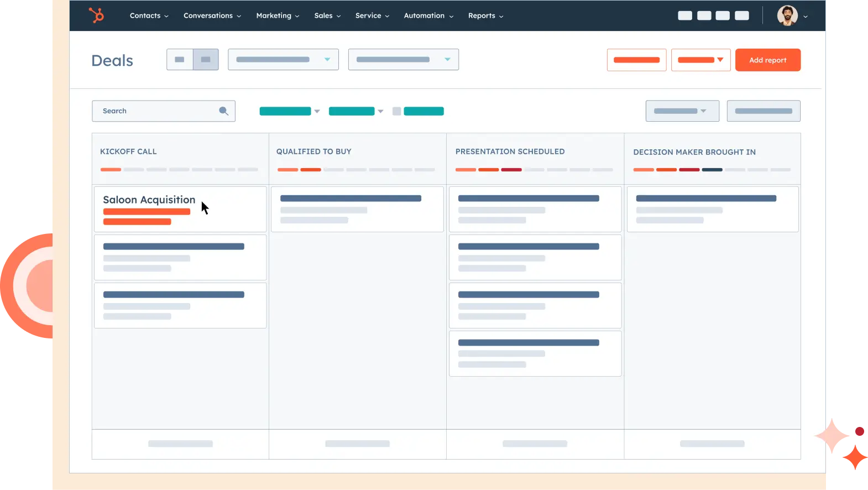Viewport: 868px width, 490px height.
Task: Switch to the board view icon
Action: [x=206, y=60]
